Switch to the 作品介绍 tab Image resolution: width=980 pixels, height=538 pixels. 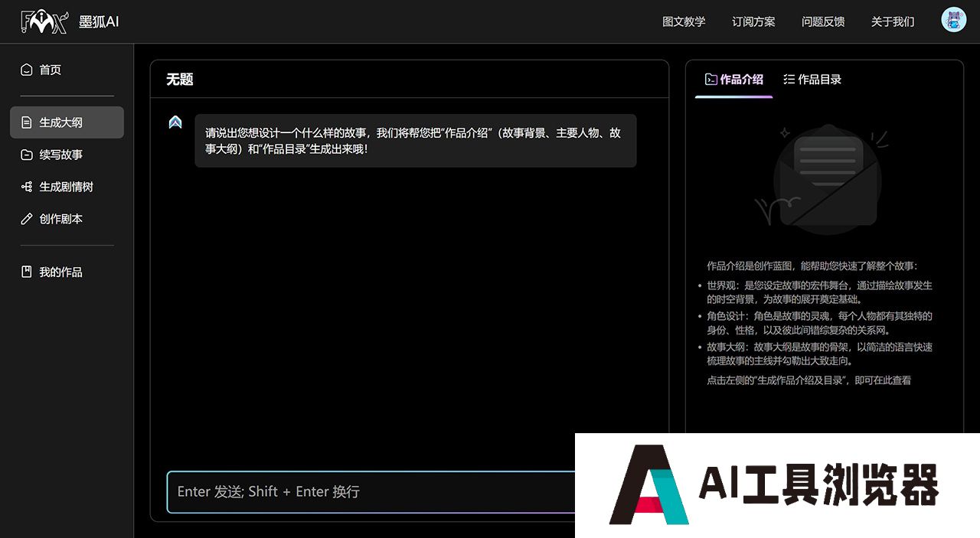(733, 80)
